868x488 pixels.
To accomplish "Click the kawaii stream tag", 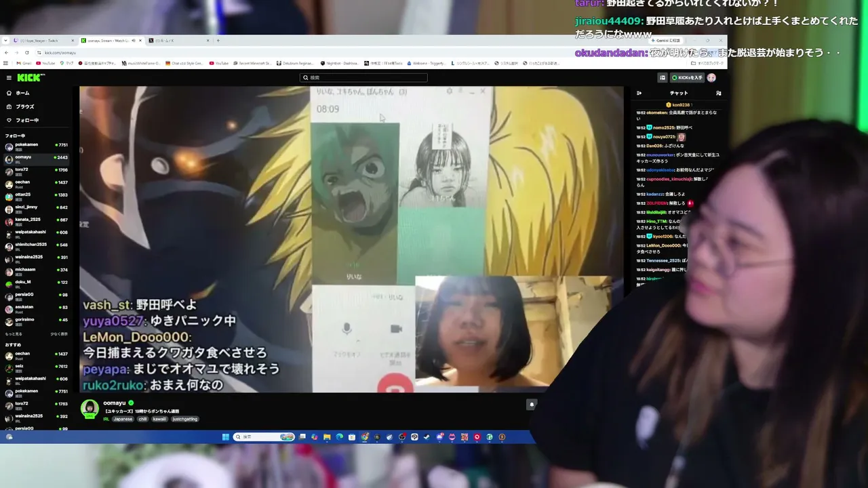I will click(x=159, y=419).
